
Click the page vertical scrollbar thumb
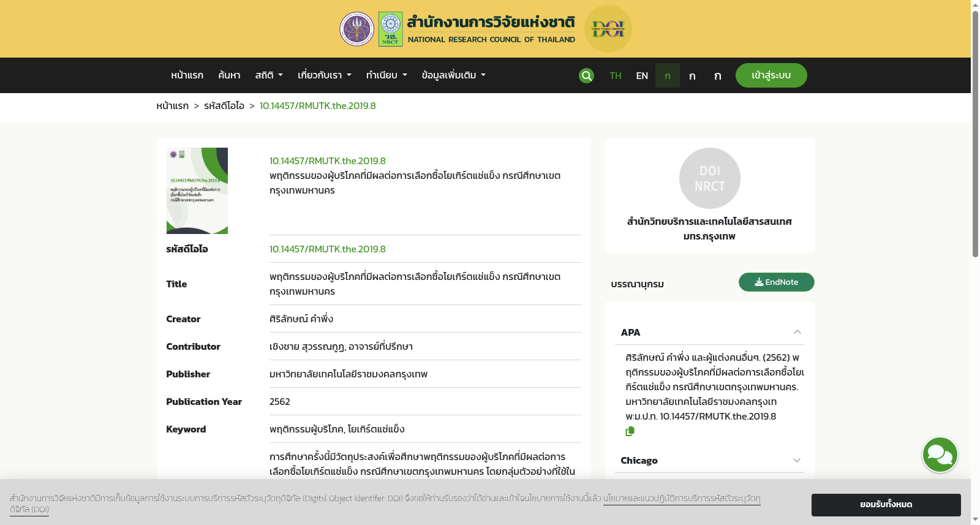click(x=975, y=134)
